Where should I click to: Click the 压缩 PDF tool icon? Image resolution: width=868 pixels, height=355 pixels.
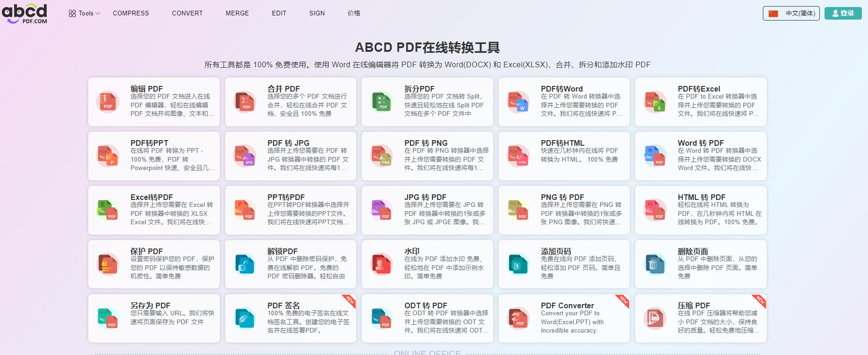[x=655, y=319]
